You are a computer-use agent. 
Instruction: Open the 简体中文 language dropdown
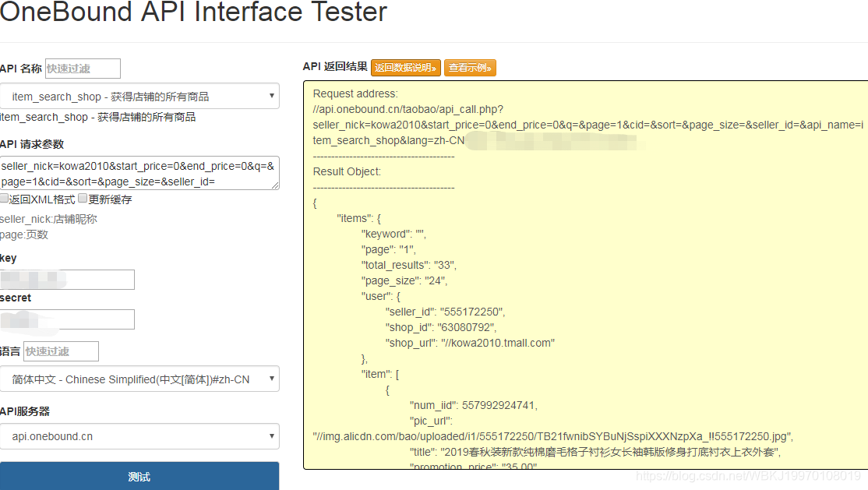coord(139,379)
